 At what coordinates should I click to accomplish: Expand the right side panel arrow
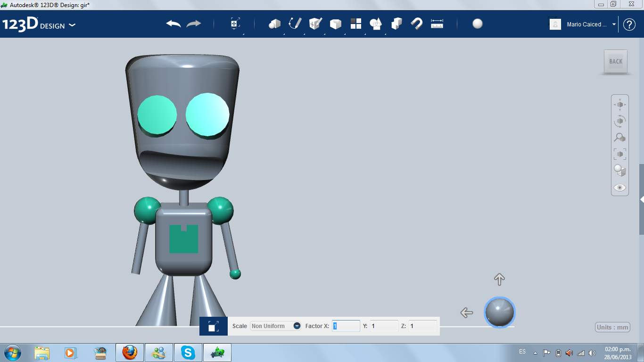642,199
